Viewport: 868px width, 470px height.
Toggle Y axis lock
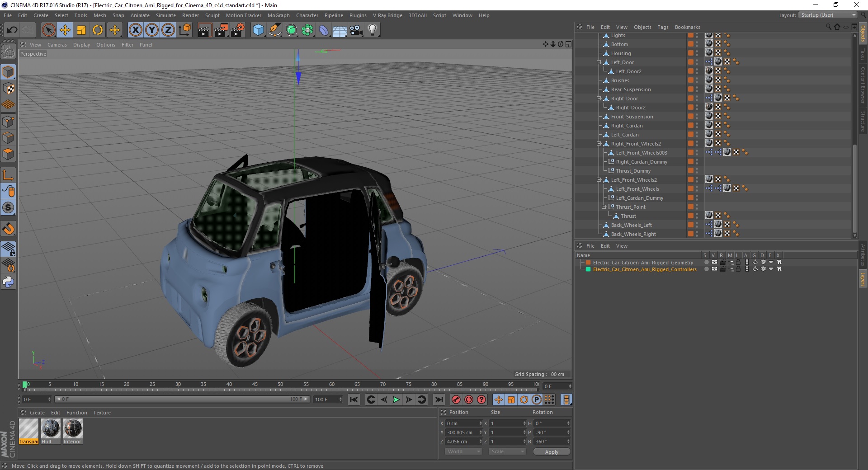[x=152, y=30]
